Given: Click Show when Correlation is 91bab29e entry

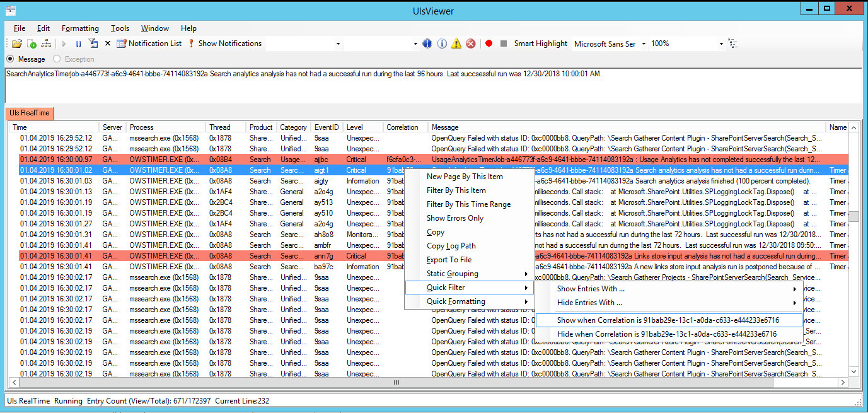Looking at the screenshot, I should click(x=669, y=320).
